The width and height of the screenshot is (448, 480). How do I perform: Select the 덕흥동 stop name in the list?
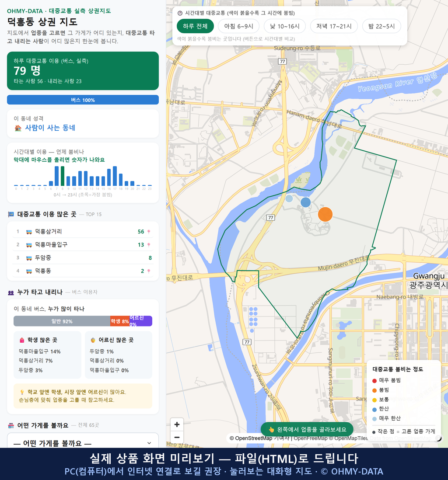[43, 271]
